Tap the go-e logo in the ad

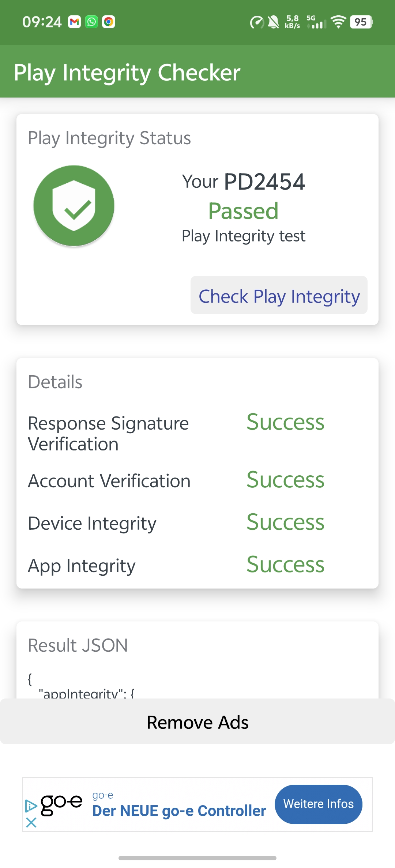tap(61, 804)
